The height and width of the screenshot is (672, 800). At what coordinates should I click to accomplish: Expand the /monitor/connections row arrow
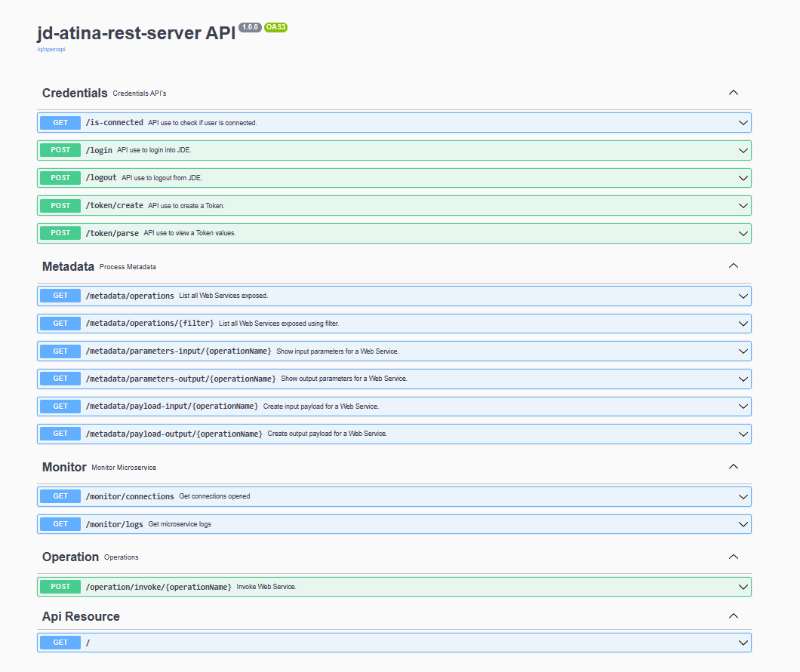[743, 496]
